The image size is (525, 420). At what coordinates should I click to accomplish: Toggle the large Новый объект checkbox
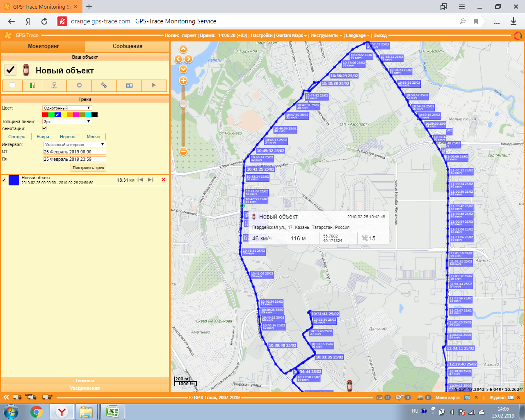[10, 70]
